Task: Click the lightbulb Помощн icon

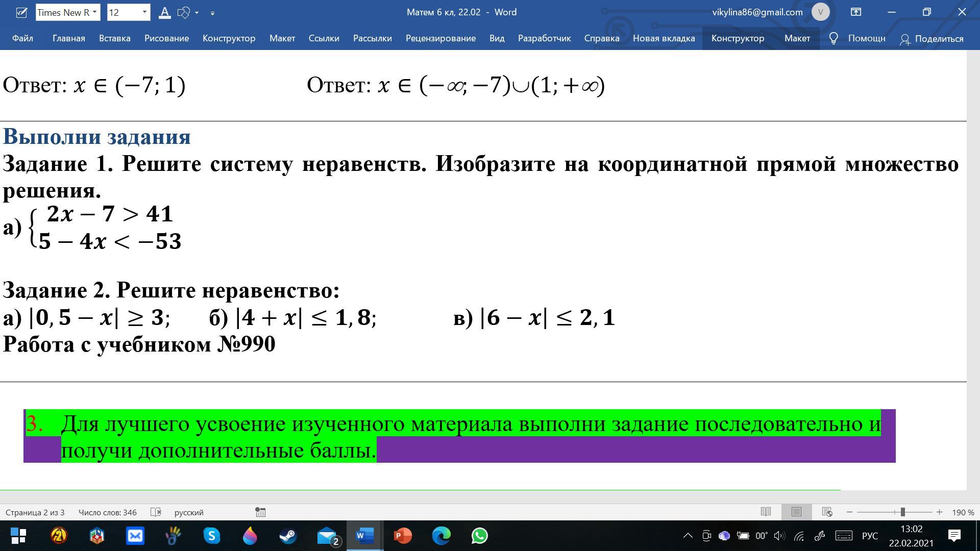Action: pos(834,39)
